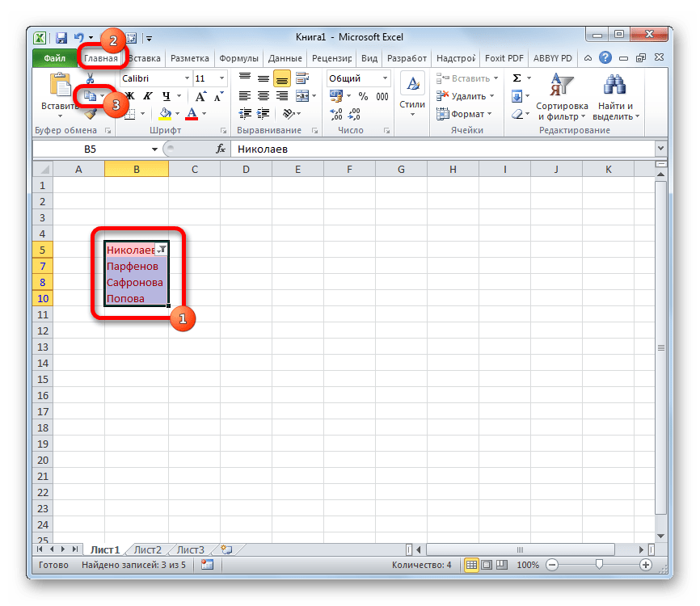Viewport: 700px width, 606px height.
Task: Open the filter dropdown in cell B5
Action: coord(162,250)
